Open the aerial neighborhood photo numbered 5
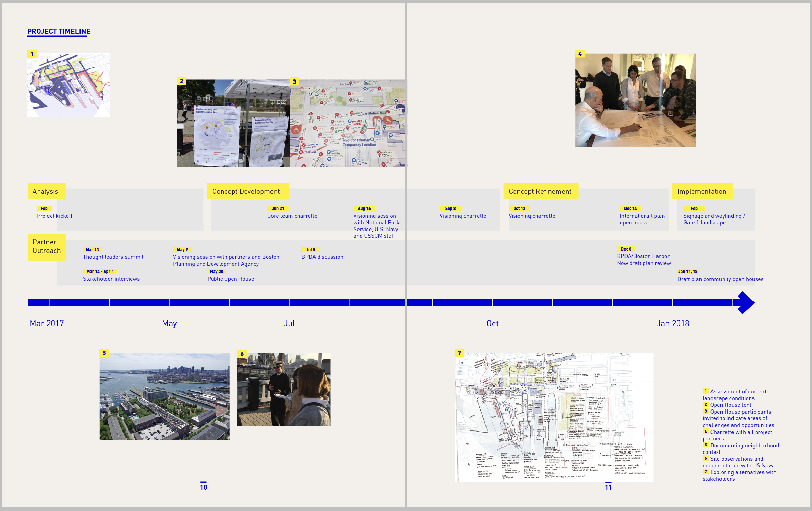Image resolution: width=812 pixels, height=511 pixels. click(164, 396)
